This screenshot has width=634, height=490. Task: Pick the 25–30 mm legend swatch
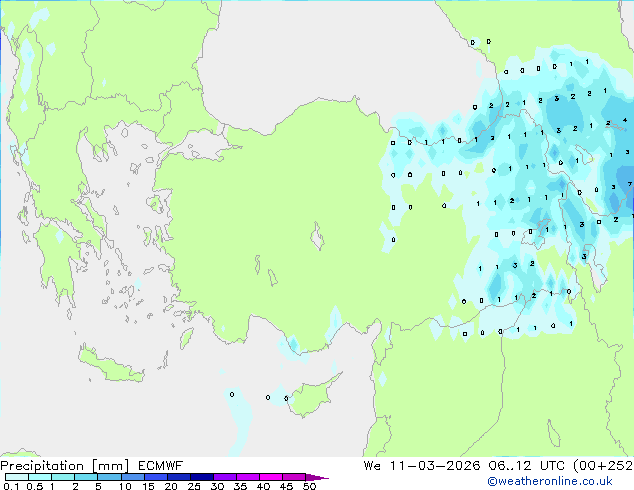[x=202, y=477]
